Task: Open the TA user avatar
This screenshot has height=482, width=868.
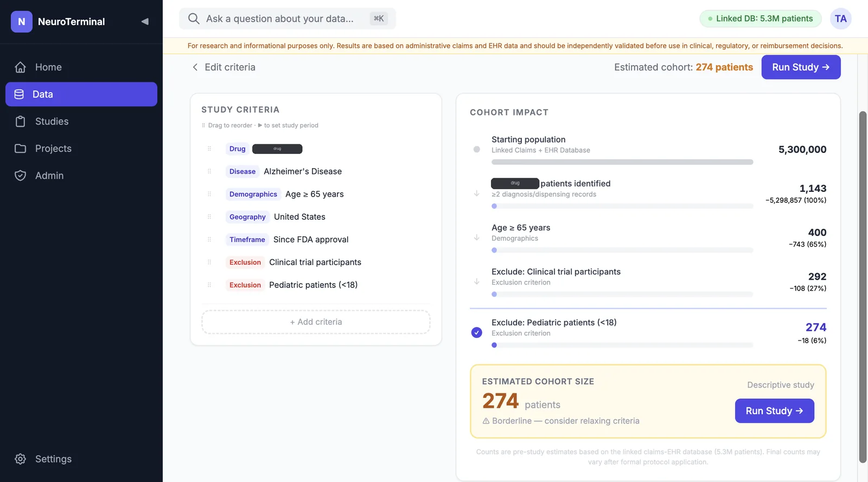Action: coord(840,19)
